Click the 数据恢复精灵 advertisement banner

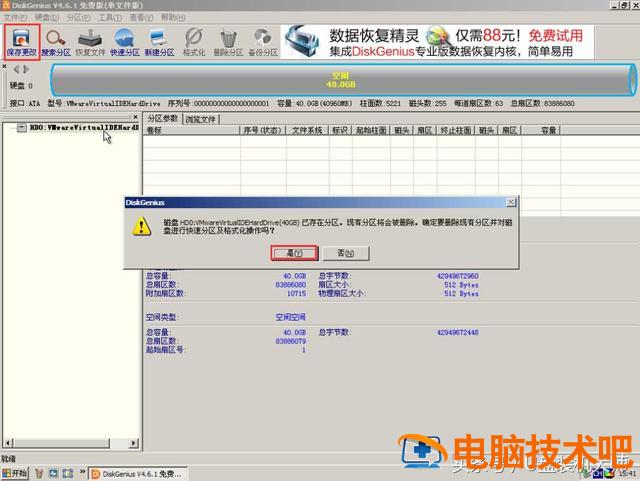[437, 42]
